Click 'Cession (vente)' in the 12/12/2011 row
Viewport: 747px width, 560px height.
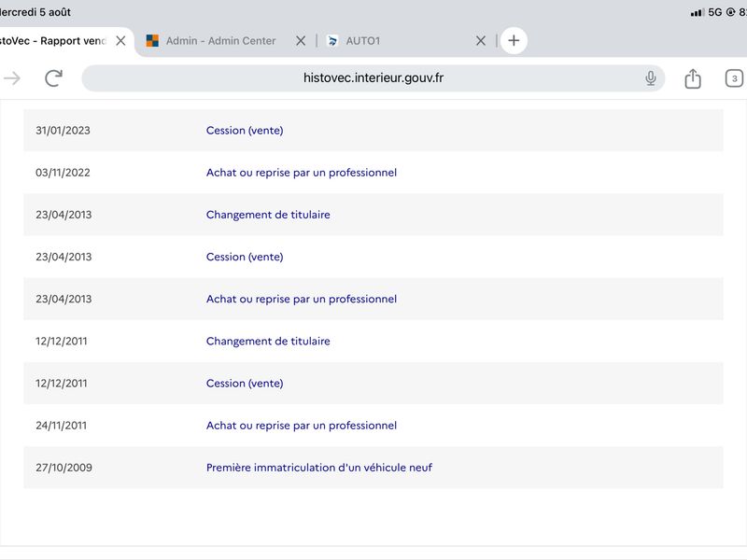tap(245, 384)
